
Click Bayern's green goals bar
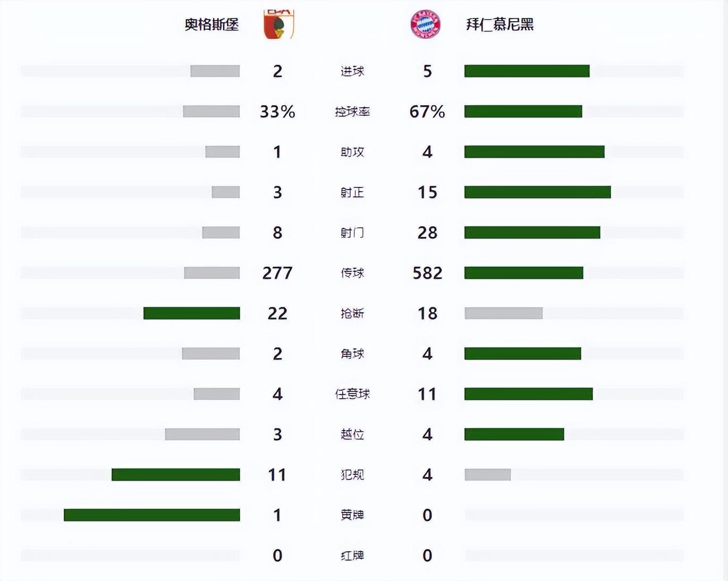click(x=527, y=71)
